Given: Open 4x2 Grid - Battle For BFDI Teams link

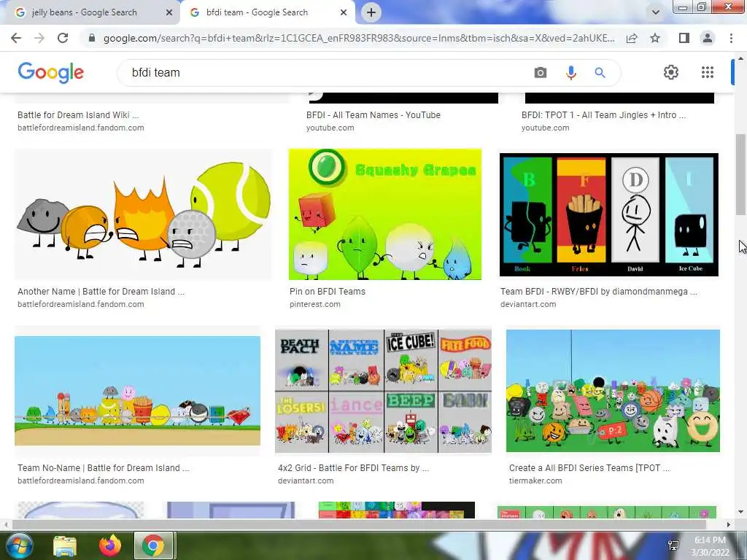Looking at the screenshot, I should 354,468.
